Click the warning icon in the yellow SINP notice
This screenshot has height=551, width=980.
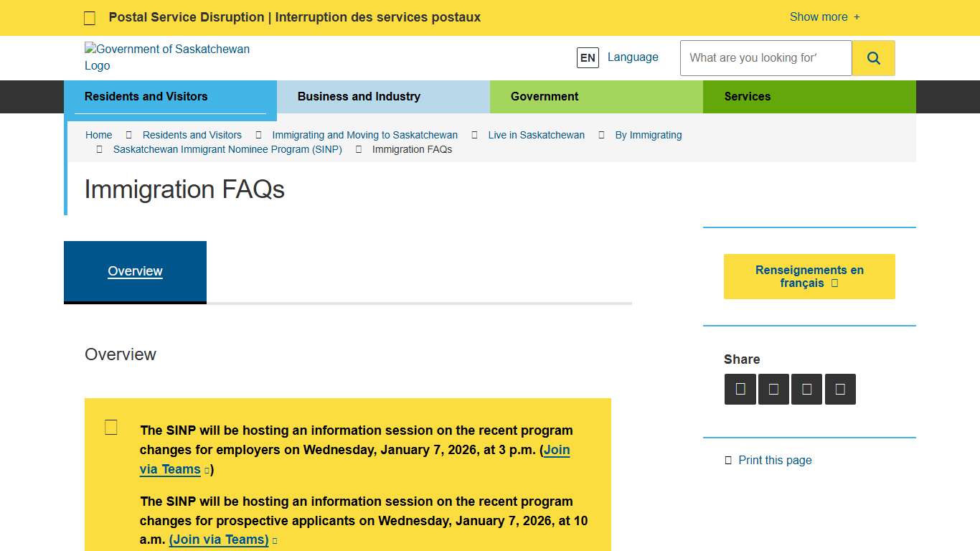pos(110,426)
